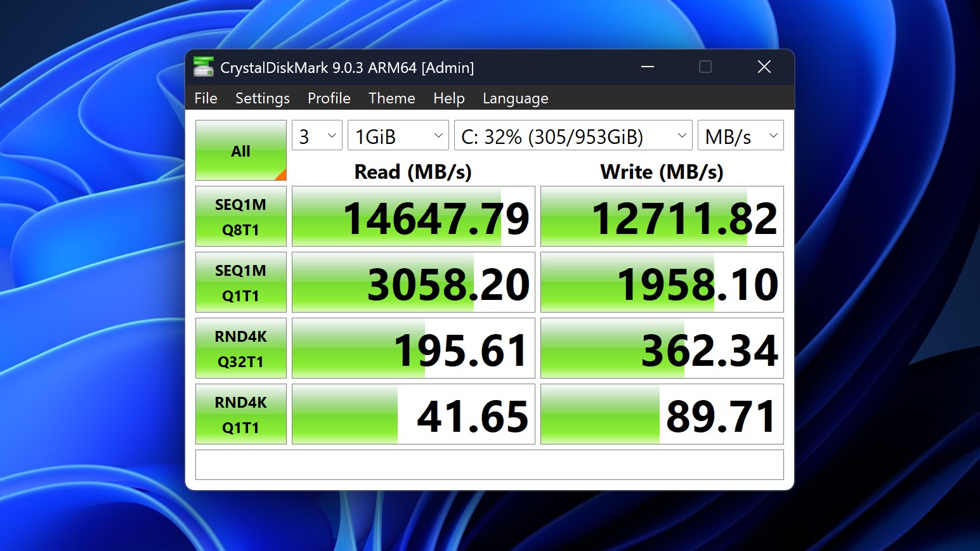980x551 pixels.
Task: Start all benchmarks with the All button
Action: [241, 150]
